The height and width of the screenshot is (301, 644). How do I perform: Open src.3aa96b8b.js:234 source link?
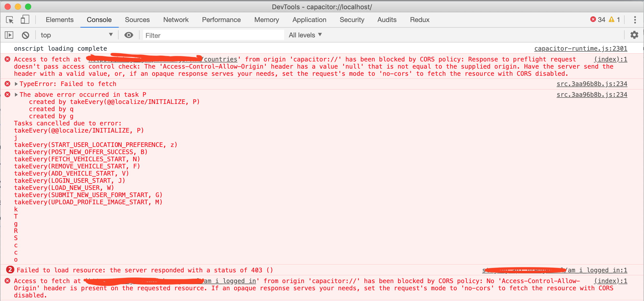coord(592,84)
